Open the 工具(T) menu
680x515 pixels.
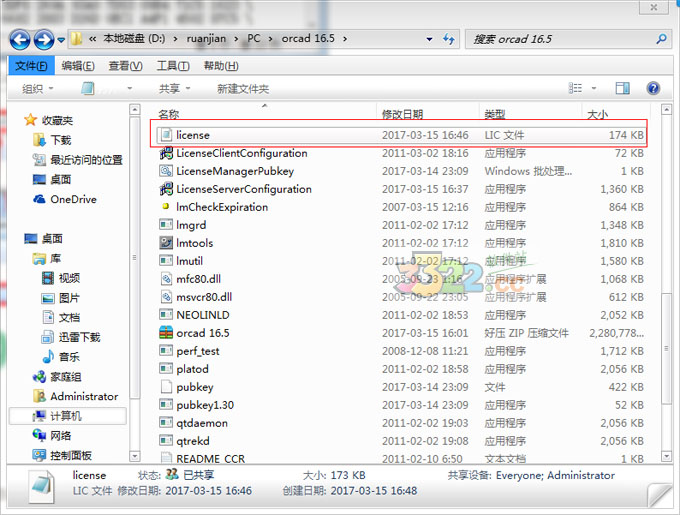pos(173,66)
